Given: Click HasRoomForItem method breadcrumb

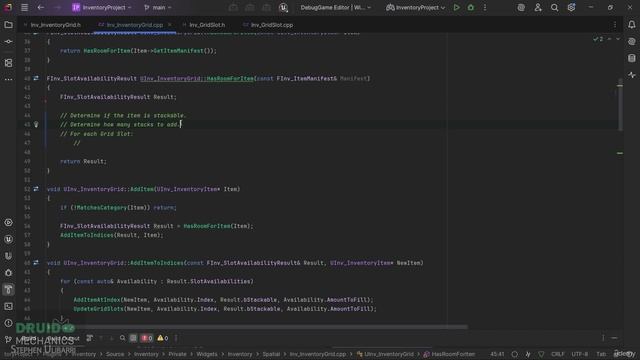Looking at the screenshot, I should tap(449, 354).
